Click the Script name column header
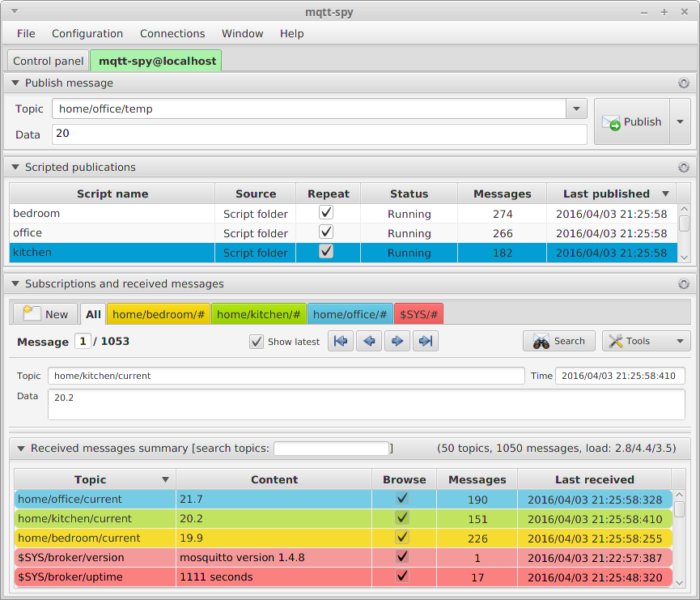Image resolution: width=700 pixels, height=600 pixels. point(112,194)
